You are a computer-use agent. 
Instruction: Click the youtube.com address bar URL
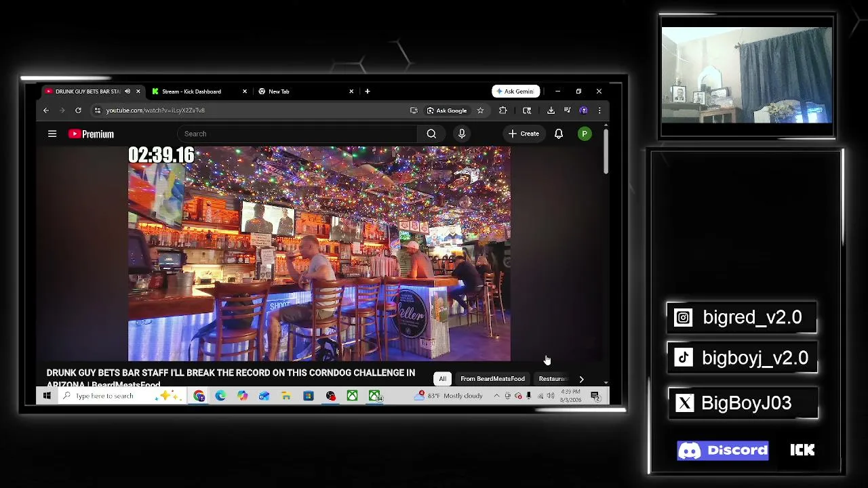(155, 110)
